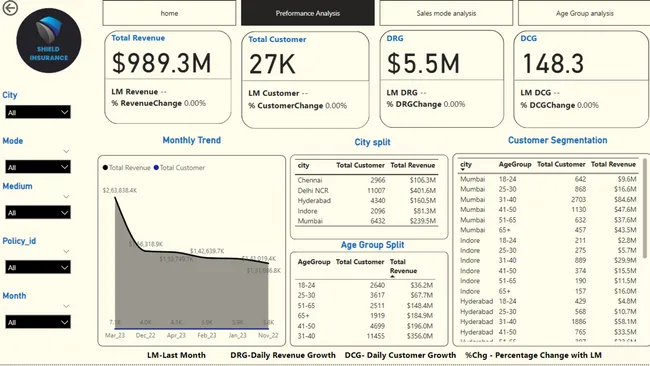Click Mar_23 axis label on Monthly Trend
Image resolution: width=650 pixels, height=366 pixels.
coord(115,335)
